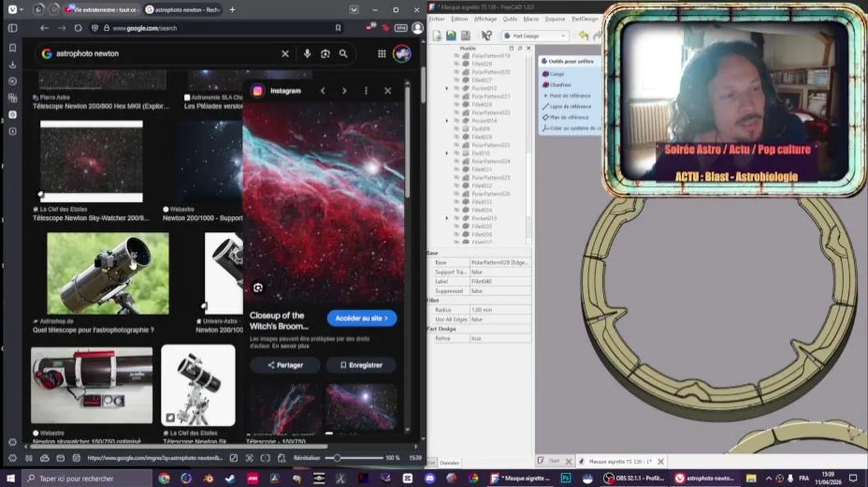Switch to the Données property tab
The height and width of the screenshot is (487, 868).
tap(450, 463)
